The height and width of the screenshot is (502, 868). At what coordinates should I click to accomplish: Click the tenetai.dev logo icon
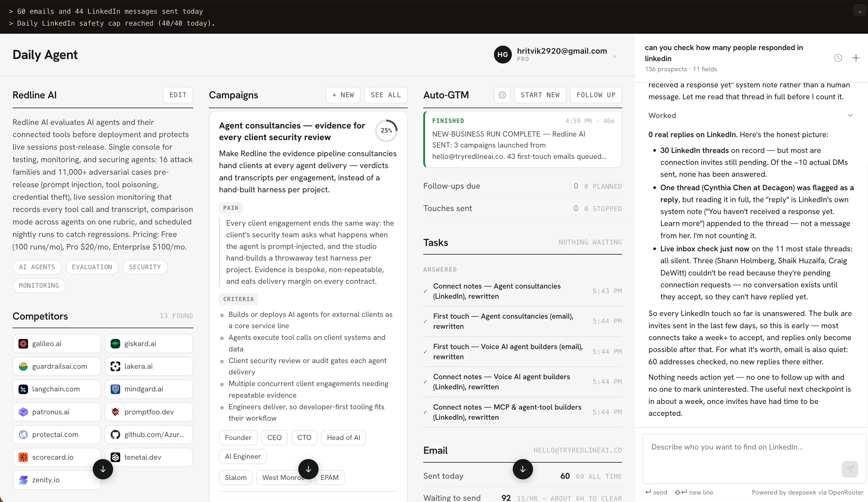[115, 457]
